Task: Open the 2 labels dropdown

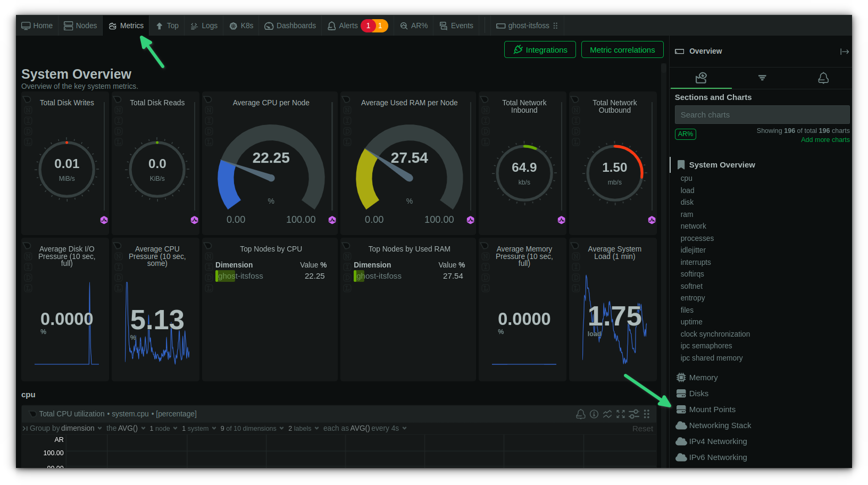Action: tap(304, 428)
